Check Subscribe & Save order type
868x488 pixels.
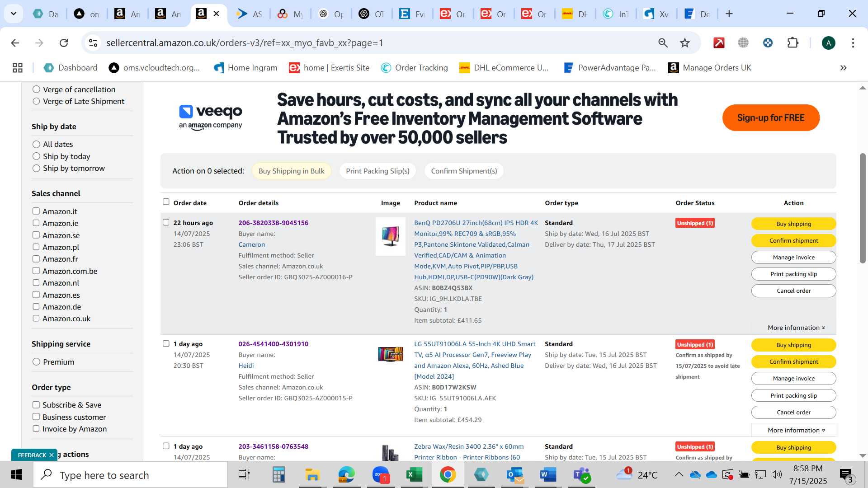(36, 405)
